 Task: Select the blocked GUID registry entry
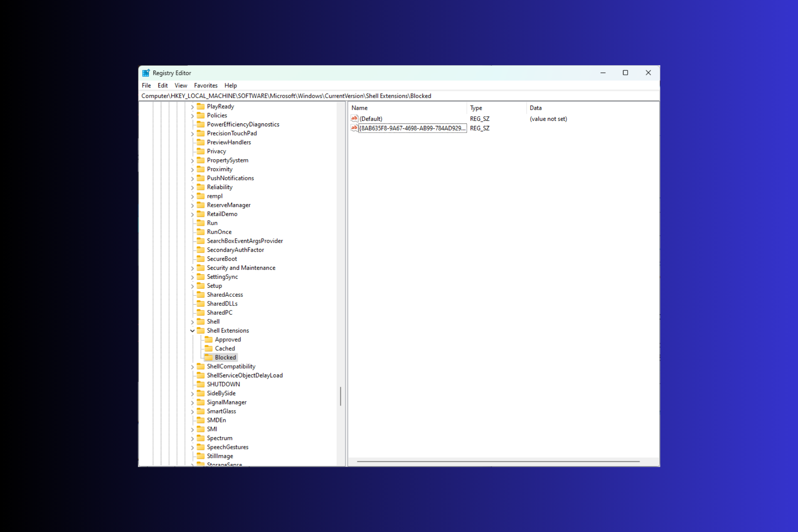click(412, 128)
